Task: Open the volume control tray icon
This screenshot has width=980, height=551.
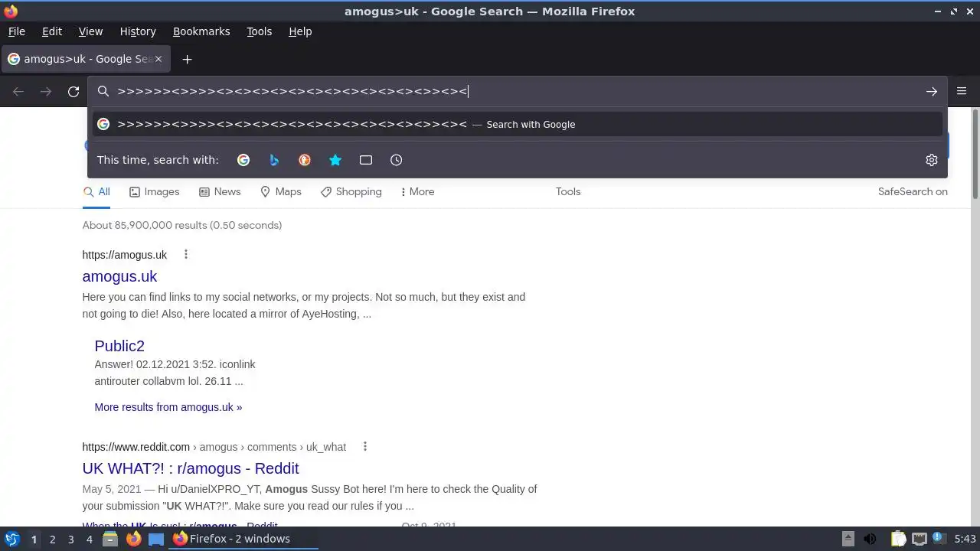Action: pyautogui.click(x=870, y=539)
